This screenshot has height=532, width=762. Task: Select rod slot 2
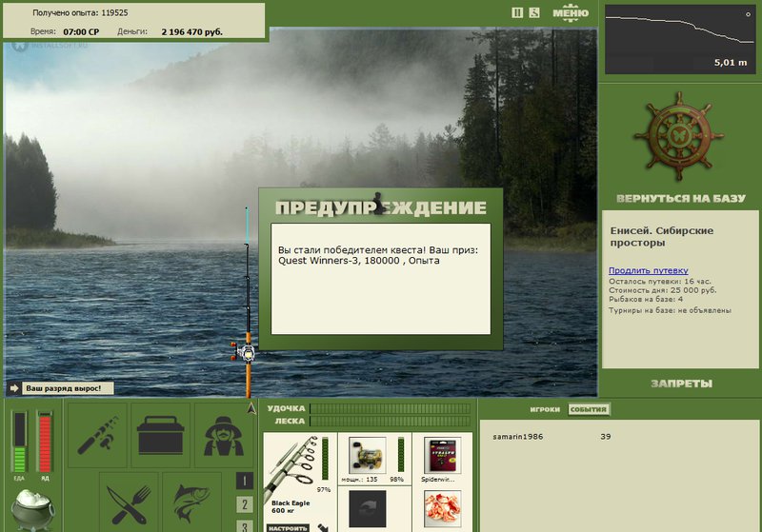click(x=245, y=504)
